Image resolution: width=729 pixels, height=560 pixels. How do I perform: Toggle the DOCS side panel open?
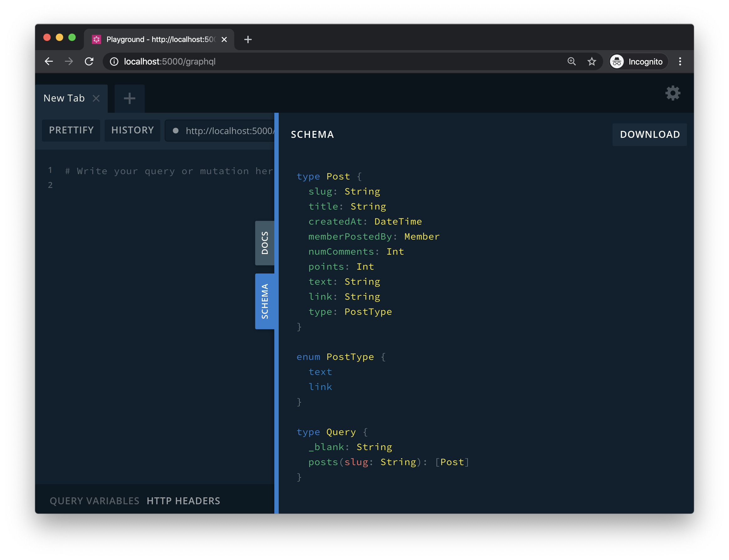(x=265, y=243)
